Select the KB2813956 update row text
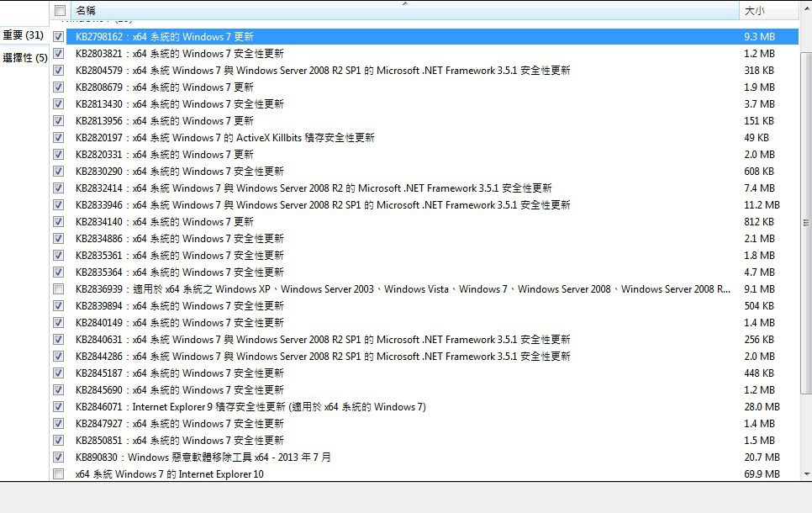This screenshot has width=812, height=513. [164, 121]
